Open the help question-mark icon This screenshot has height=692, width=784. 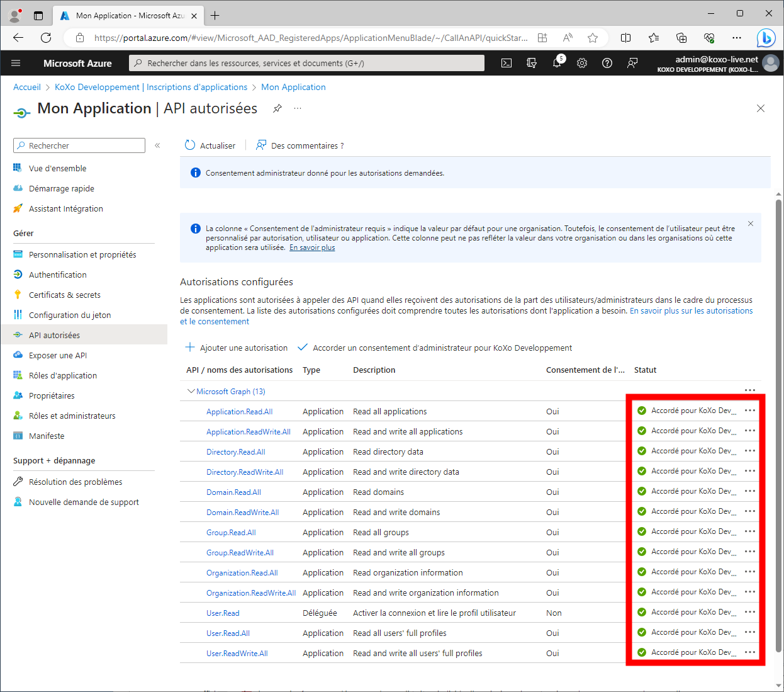(x=607, y=63)
